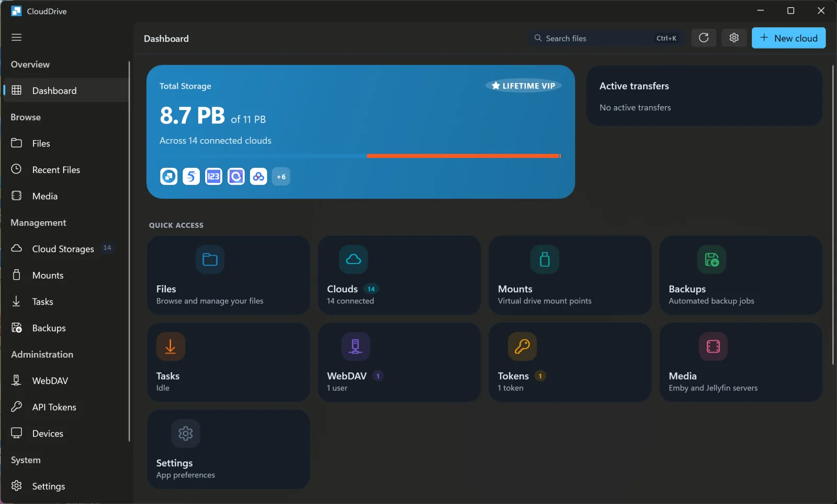This screenshot has height=504, width=837.
Task: Open the Settings quick access card
Action: coord(229,450)
